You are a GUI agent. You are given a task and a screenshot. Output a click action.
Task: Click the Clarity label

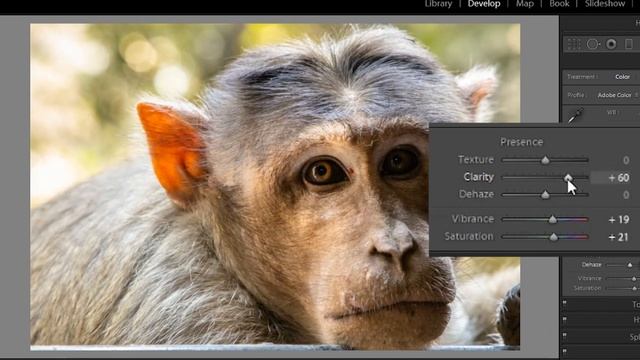478,177
